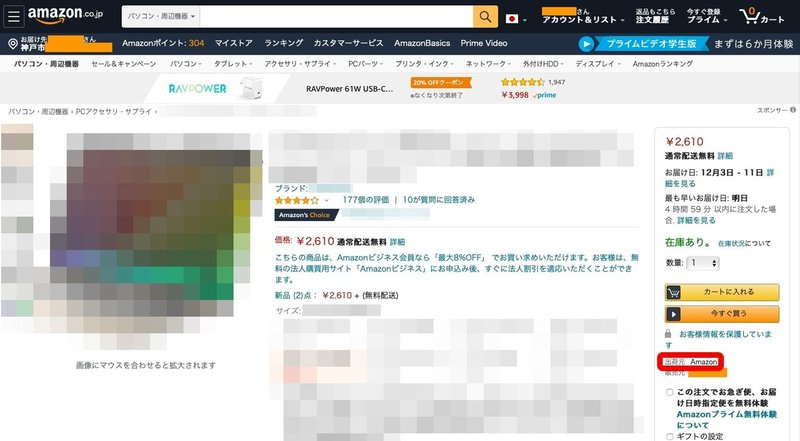Click the RAVPower banner logo
Viewport: 800px width, 441px height.
(x=197, y=89)
